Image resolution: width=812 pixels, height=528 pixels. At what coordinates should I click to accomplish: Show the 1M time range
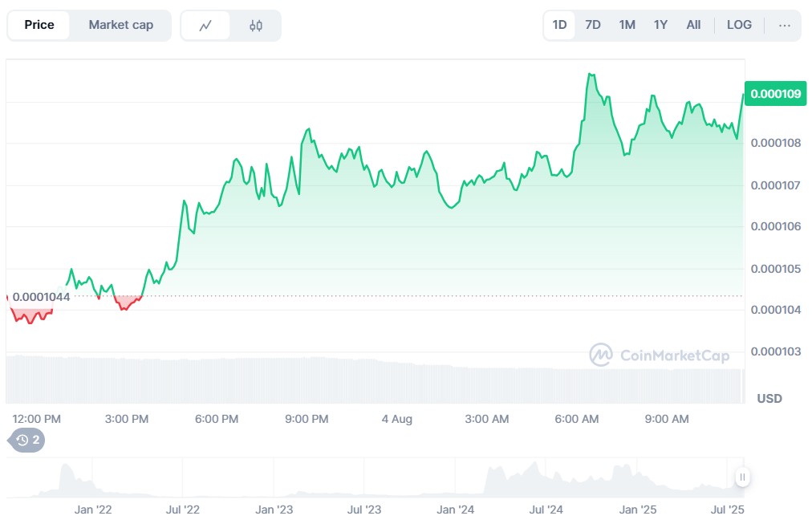[x=627, y=25]
